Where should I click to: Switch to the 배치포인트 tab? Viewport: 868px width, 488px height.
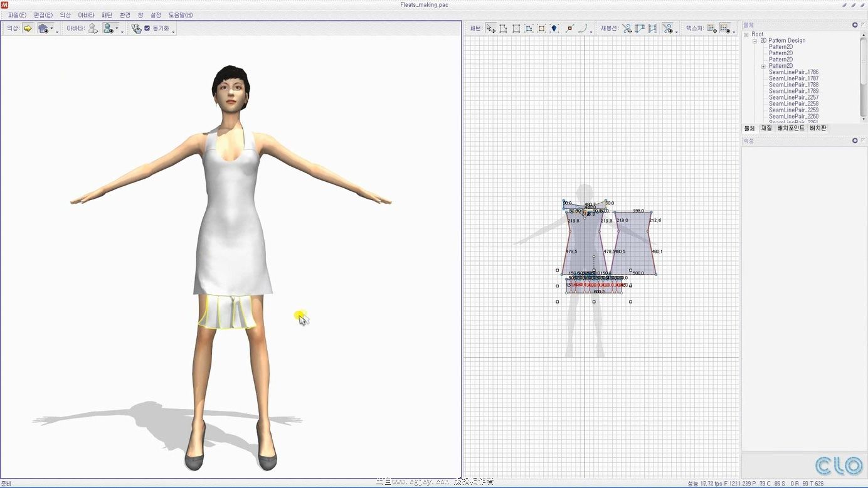(791, 128)
